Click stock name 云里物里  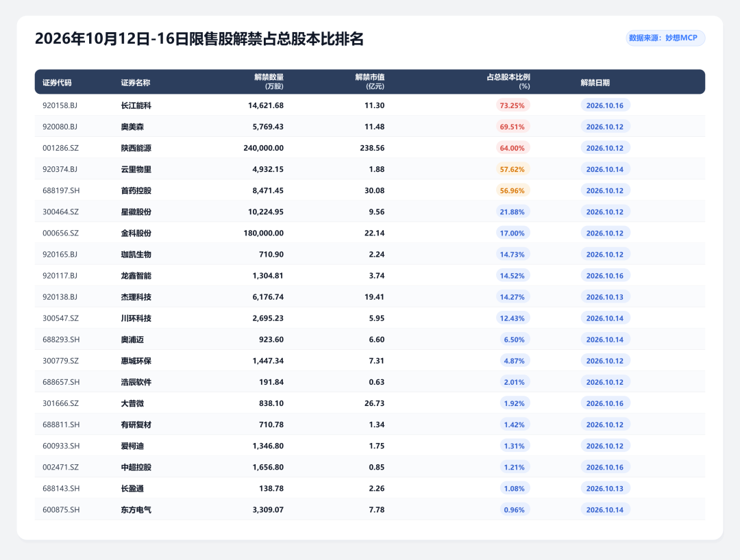pos(136,169)
